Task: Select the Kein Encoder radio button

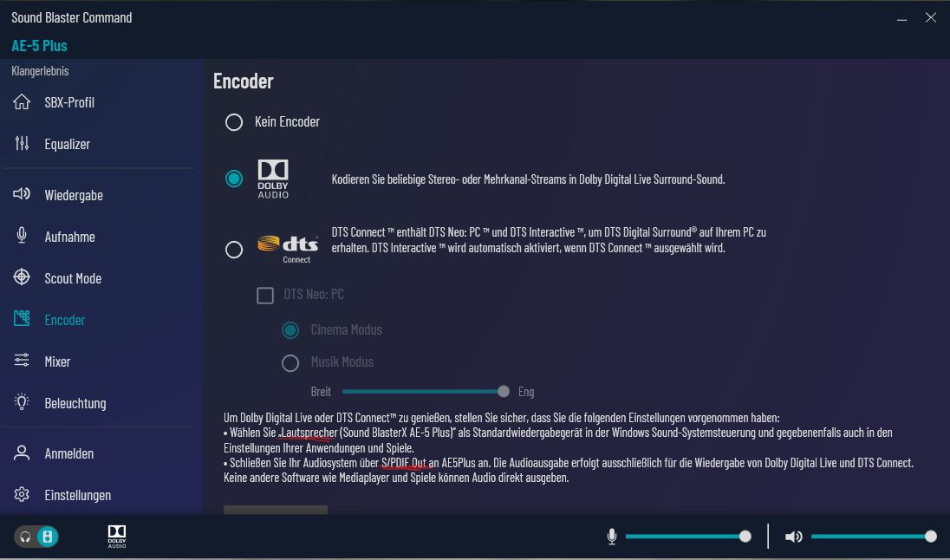Action: pos(234,122)
